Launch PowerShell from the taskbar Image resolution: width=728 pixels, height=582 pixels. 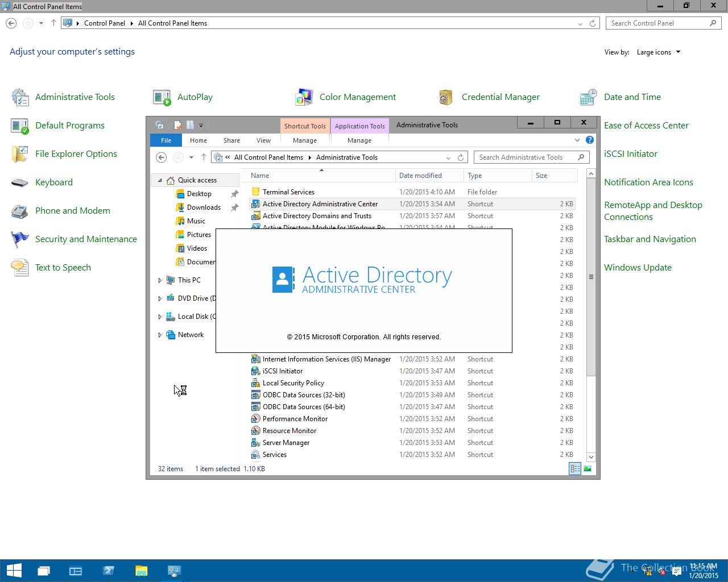pyautogui.click(x=109, y=571)
